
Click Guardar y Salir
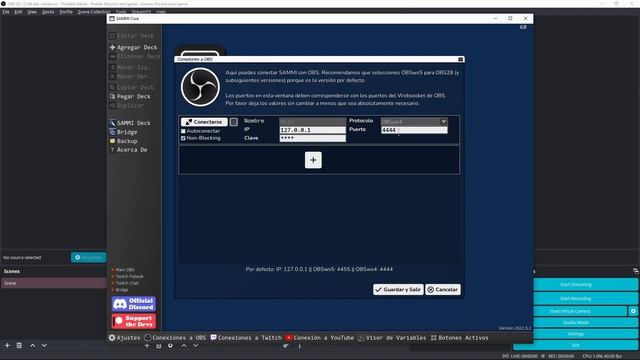click(398, 289)
